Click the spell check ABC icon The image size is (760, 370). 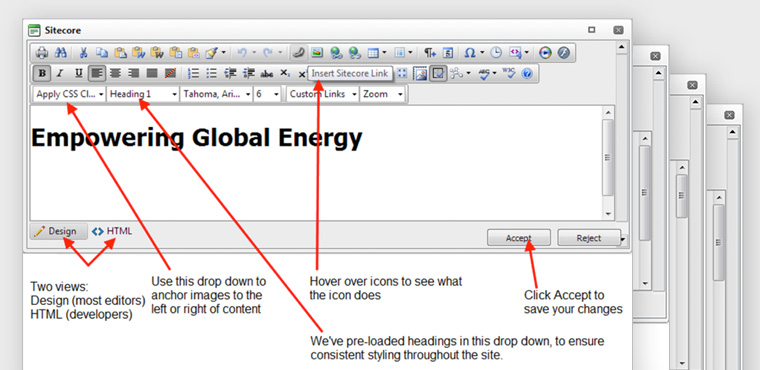[483, 74]
